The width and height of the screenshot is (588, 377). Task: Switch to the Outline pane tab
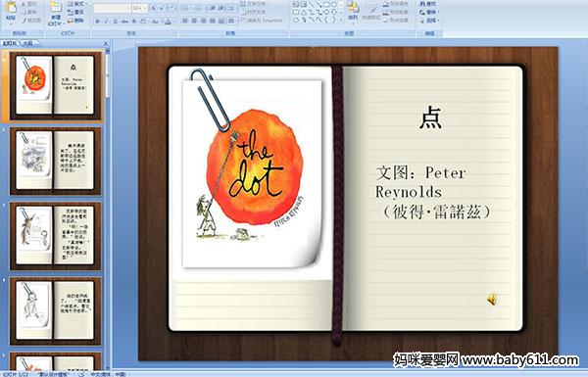pyautogui.click(x=27, y=43)
